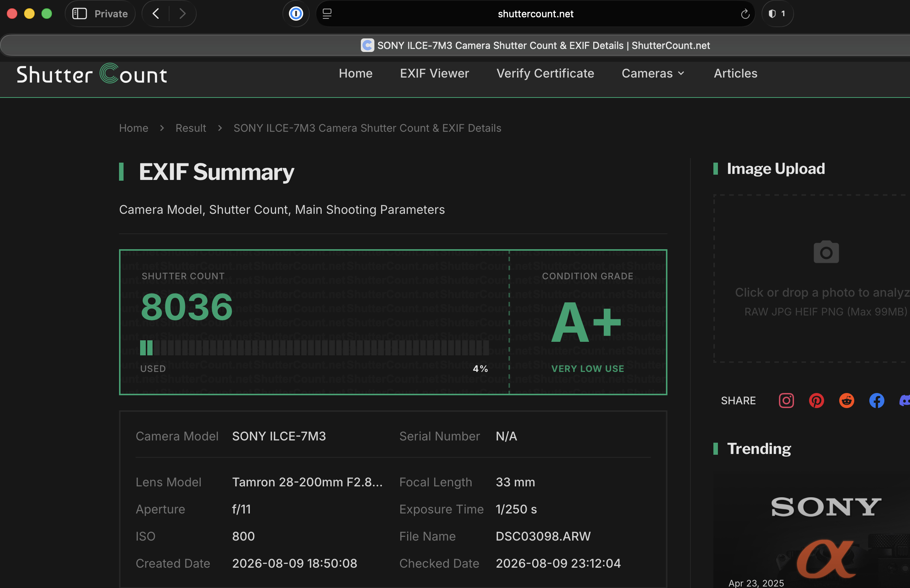910x588 pixels.
Task: Go back with the browser back arrow
Action: [x=156, y=14]
